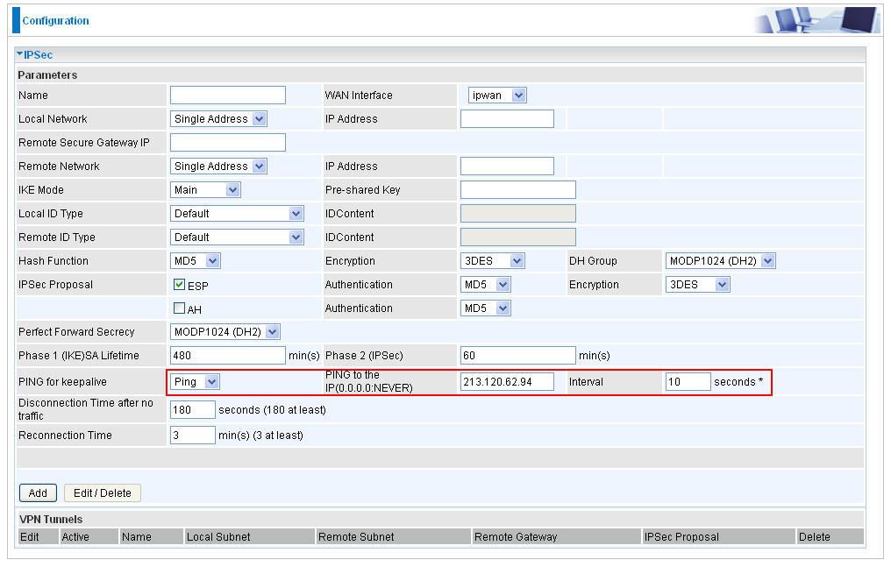
Task: Click the PING to the IP(0.0.0.0:NEVER) label
Action: tap(368, 381)
